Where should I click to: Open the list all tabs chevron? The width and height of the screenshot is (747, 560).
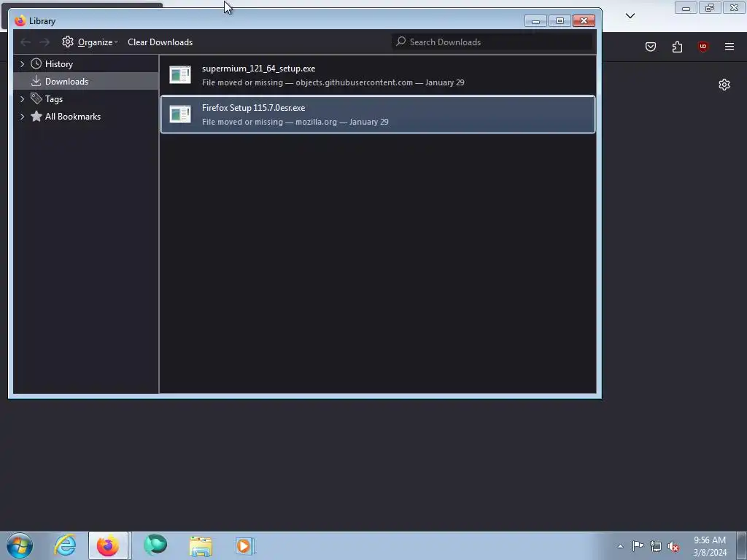point(630,16)
